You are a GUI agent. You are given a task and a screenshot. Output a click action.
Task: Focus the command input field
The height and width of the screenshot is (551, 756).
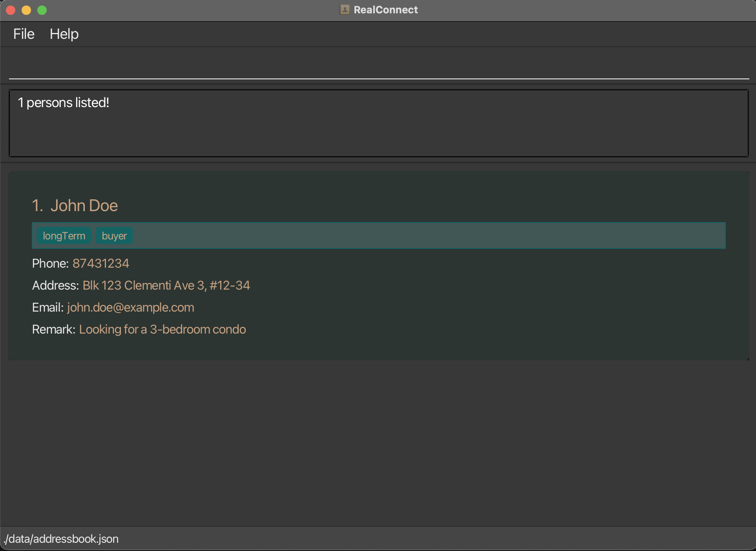[x=379, y=66]
